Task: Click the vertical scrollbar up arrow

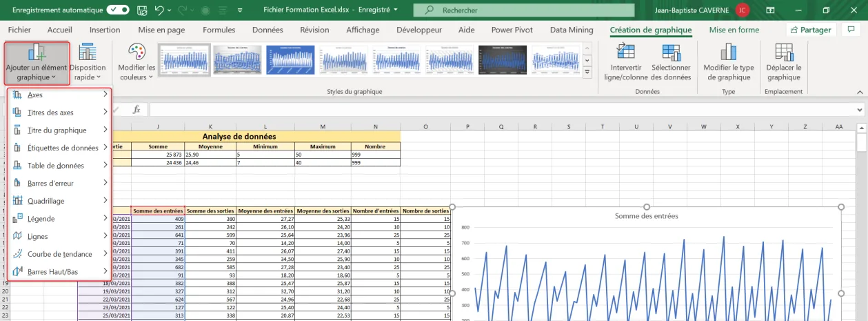Action: (862, 127)
